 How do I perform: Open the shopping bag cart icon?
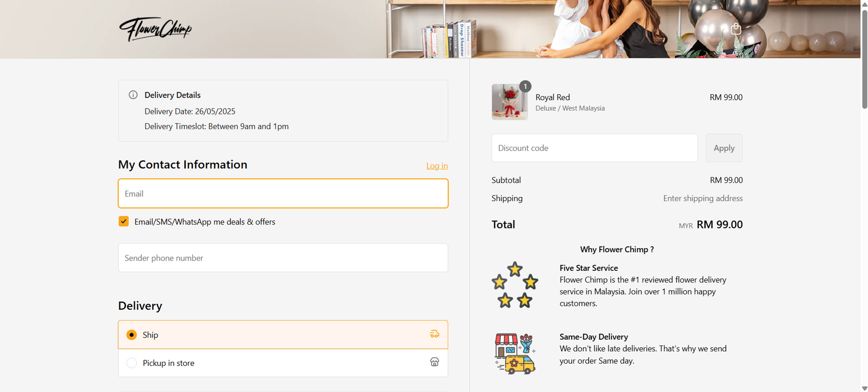click(736, 29)
